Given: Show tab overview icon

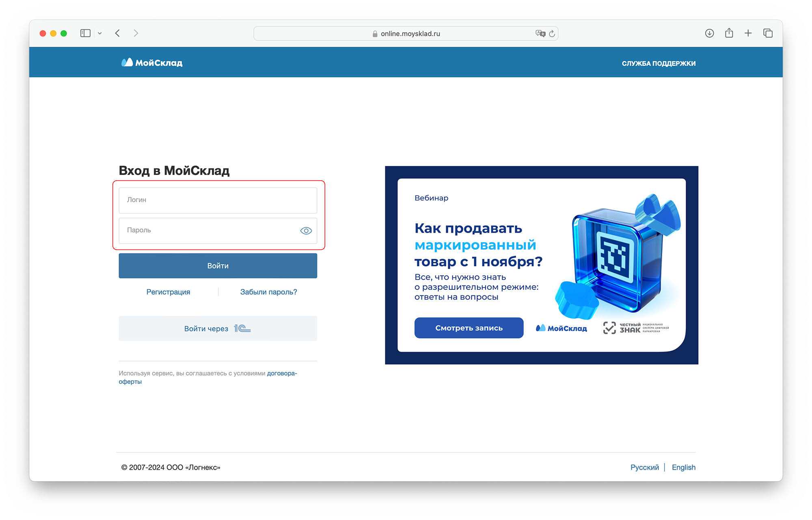Looking at the screenshot, I should tap(768, 33).
